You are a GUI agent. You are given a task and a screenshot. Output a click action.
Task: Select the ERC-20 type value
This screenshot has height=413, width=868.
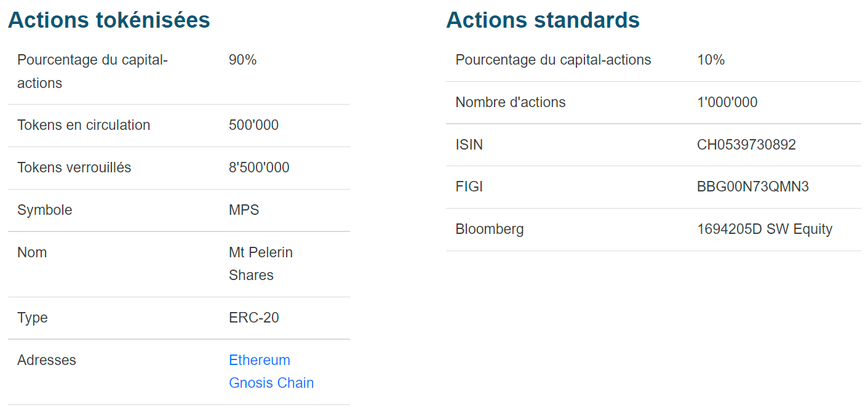pos(253,318)
